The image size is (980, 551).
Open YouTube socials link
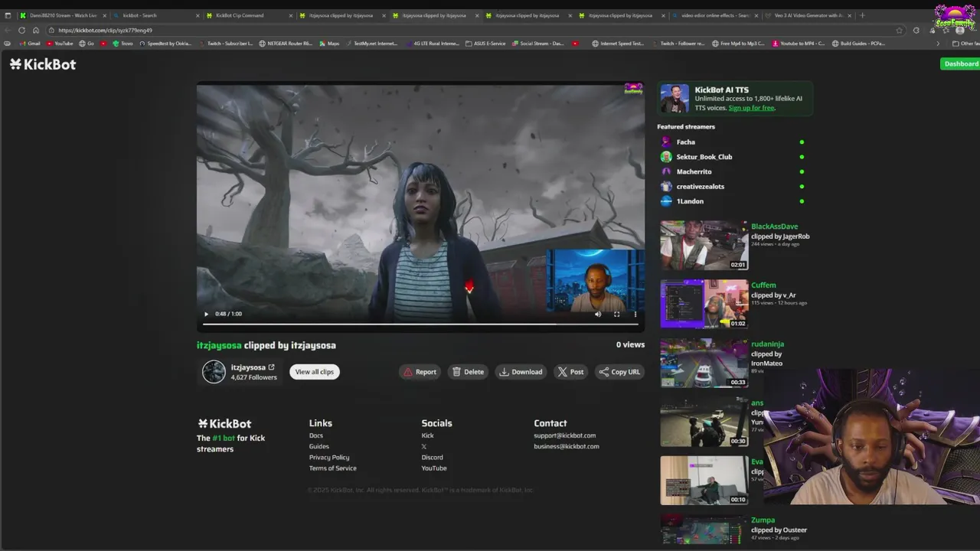point(434,468)
